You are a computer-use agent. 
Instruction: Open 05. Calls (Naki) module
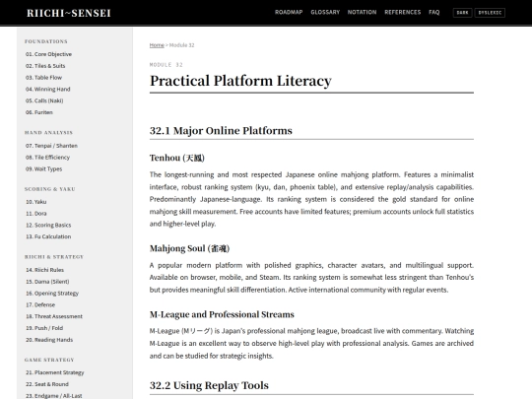44,100
